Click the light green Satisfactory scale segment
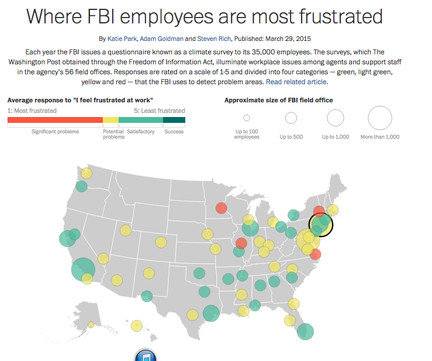This screenshot has width=432, height=361. pos(141,120)
